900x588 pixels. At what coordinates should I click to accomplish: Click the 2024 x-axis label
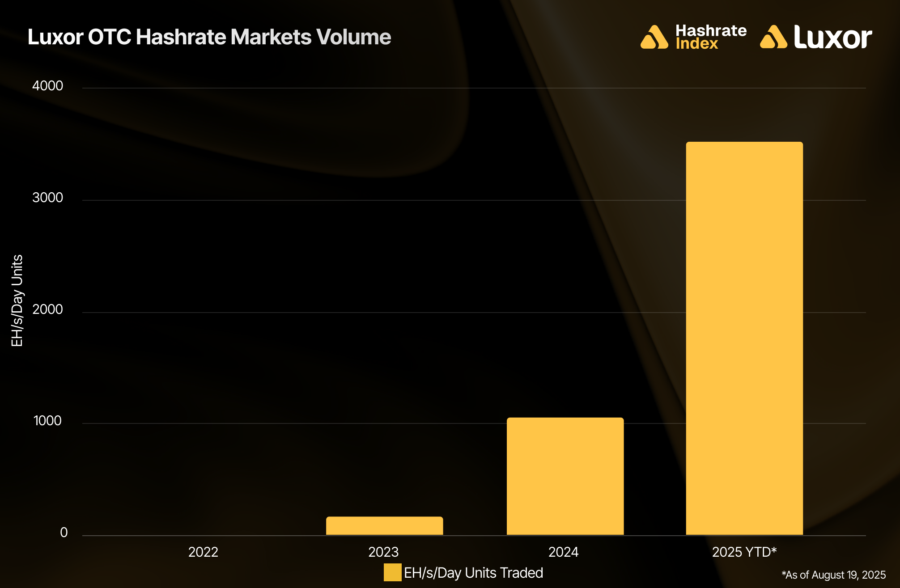click(563, 552)
